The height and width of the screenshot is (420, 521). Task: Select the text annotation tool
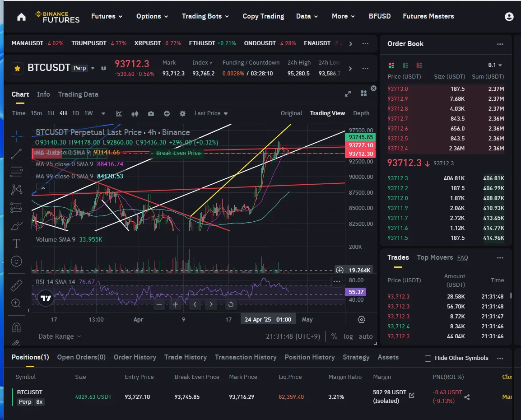pyautogui.click(x=16, y=243)
